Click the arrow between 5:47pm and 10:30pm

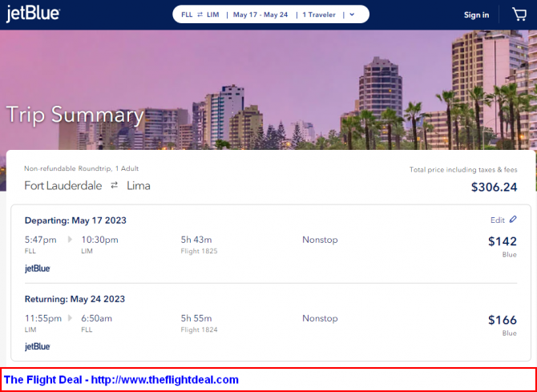[x=70, y=239]
